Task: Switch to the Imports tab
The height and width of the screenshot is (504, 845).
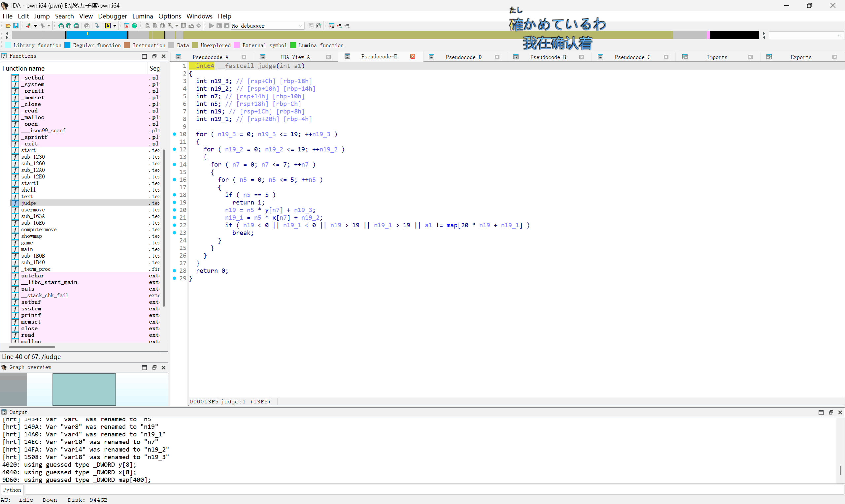Action: click(x=717, y=57)
